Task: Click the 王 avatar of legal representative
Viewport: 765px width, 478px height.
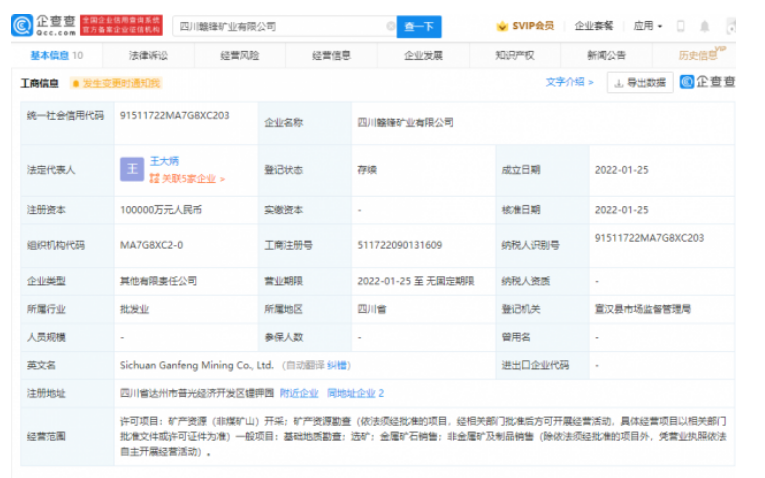Action: tap(132, 169)
